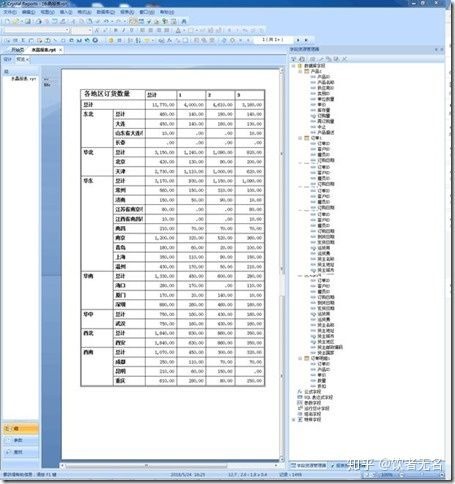Select 公式字段 in Field Explorer
This screenshot has height=484, width=455.
(x=313, y=392)
